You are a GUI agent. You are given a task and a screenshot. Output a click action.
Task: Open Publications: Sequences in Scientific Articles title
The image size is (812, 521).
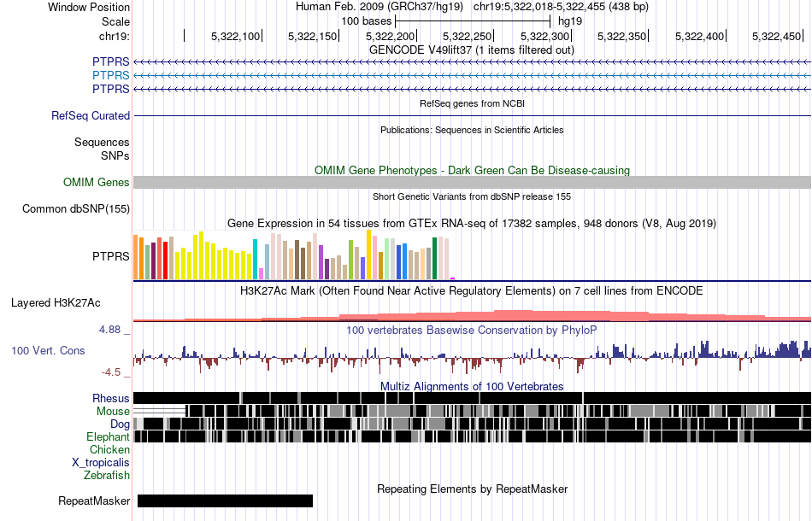click(x=472, y=130)
